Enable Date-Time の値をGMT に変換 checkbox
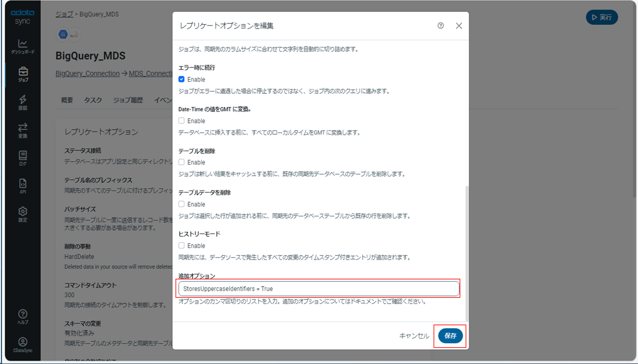Viewport: 638px width, 364px height. click(x=181, y=121)
